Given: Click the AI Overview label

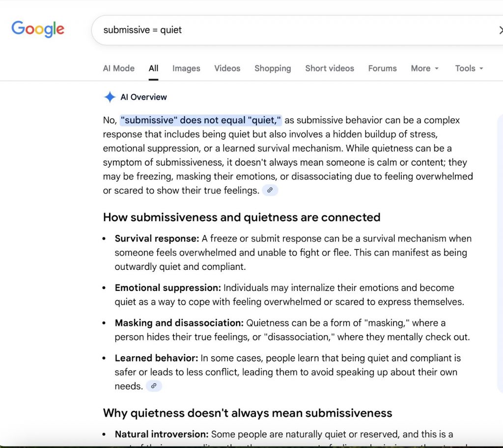Looking at the screenshot, I should point(143,97).
